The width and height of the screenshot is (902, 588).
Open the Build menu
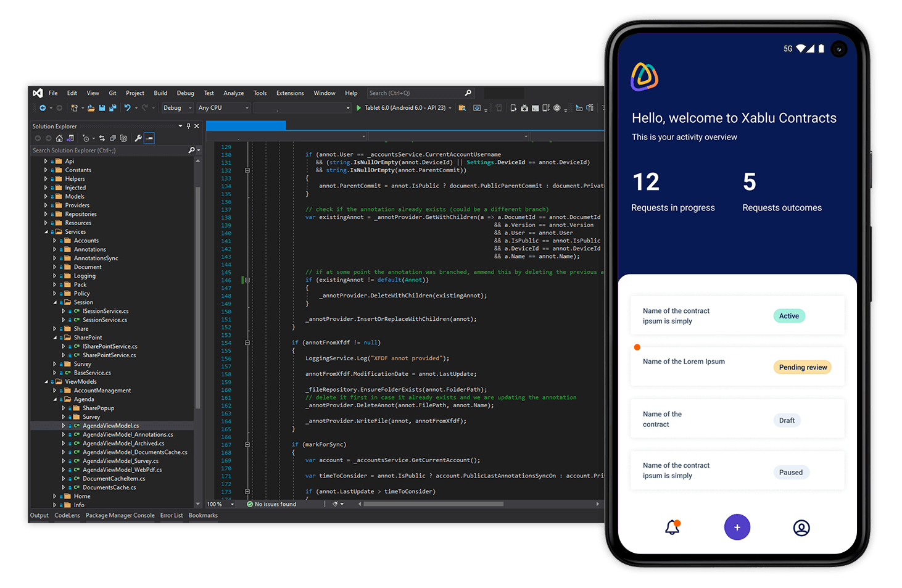coord(160,93)
